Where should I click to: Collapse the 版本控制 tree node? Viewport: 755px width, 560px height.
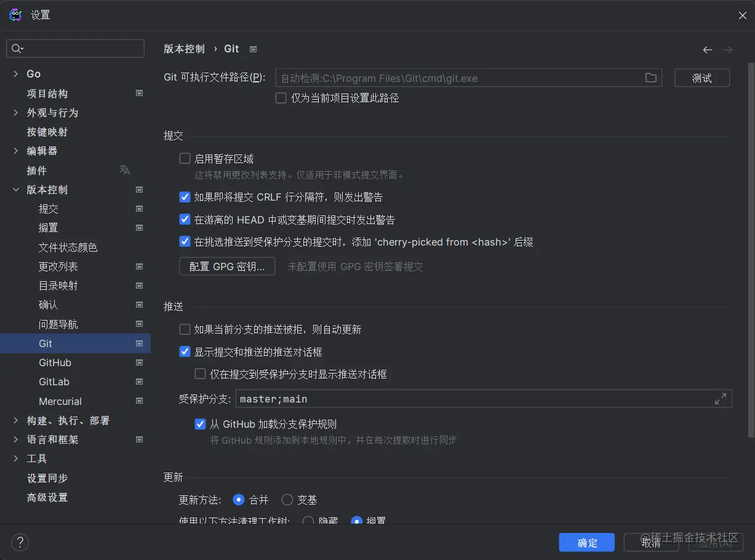[15, 190]
